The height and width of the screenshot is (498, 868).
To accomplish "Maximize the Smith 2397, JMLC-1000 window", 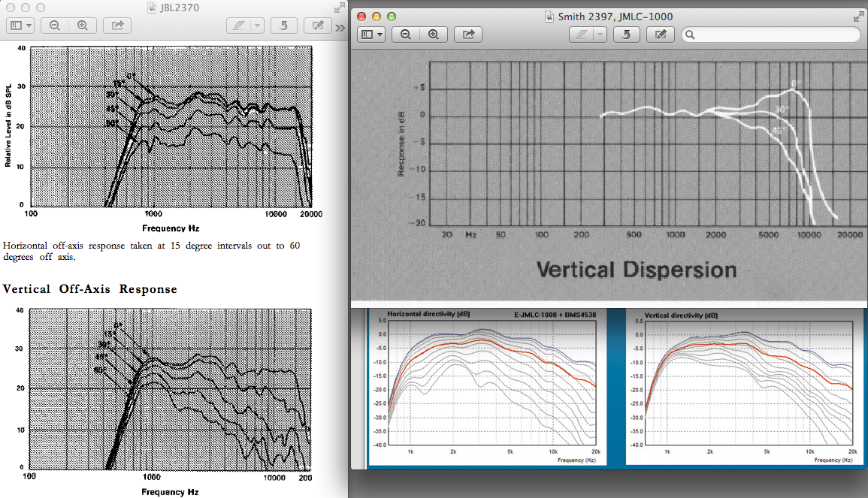I will 392,17.
